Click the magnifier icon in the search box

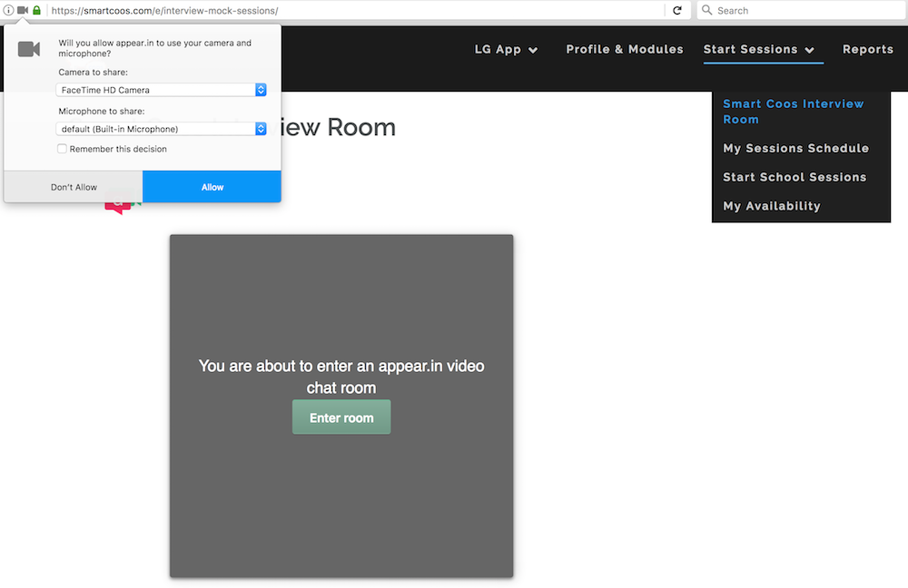pos(706,10)
